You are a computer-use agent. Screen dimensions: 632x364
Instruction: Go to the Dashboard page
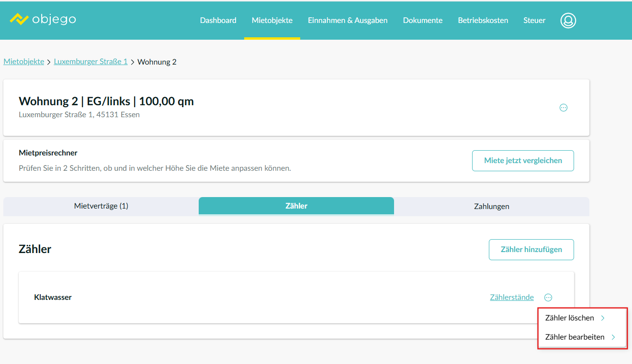click(x=218, y=21)
